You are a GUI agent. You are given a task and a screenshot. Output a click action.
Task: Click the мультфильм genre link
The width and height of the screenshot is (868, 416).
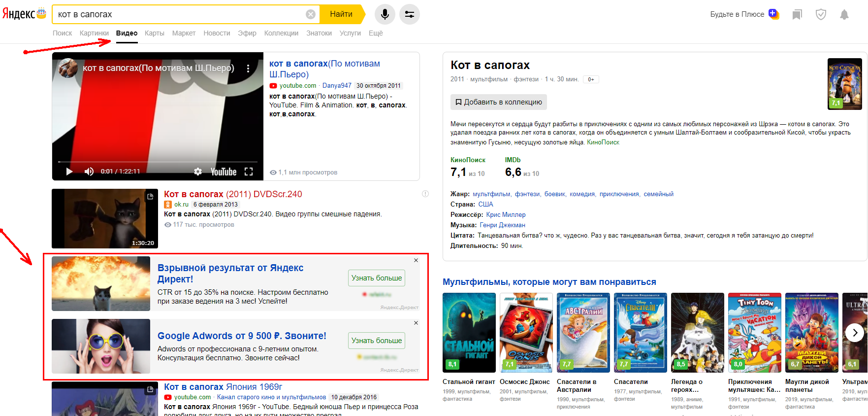(491, 194)
